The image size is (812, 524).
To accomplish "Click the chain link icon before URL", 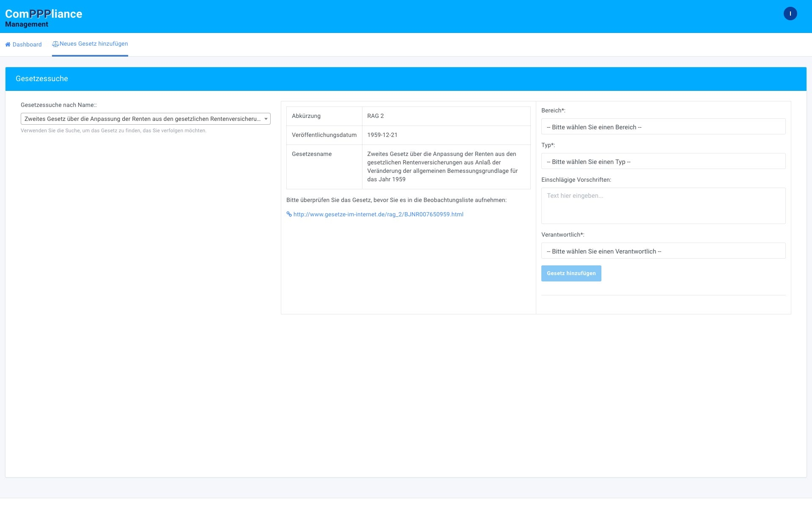I will 289,214.
